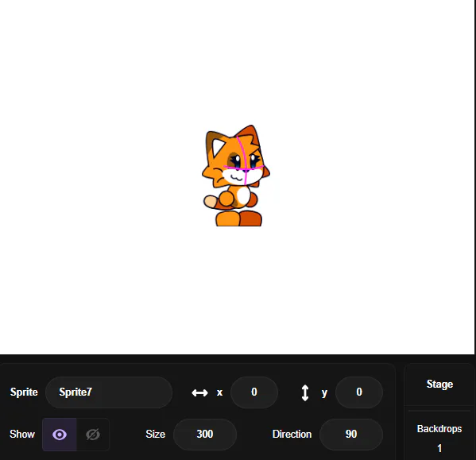Toggle the show sprite eye button
Image resolution: width=476 pixels, height=460 pixels.
coord(60,435)
